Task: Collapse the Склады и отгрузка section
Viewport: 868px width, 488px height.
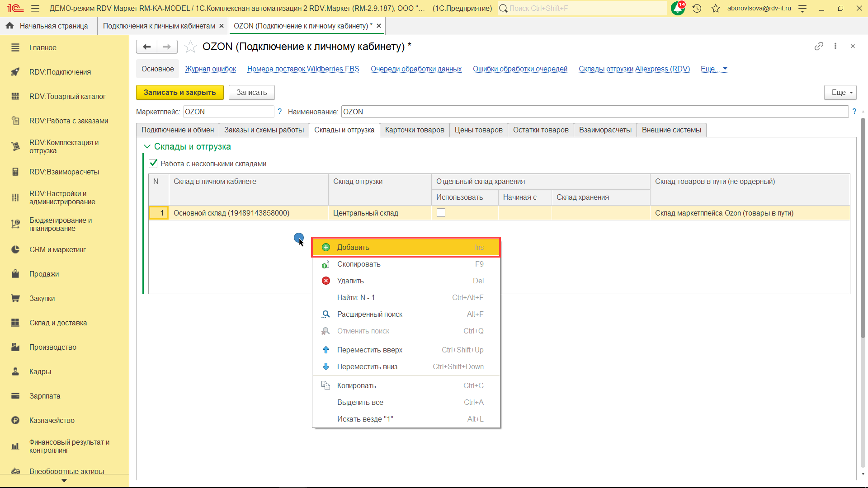Action: (147, 146)
